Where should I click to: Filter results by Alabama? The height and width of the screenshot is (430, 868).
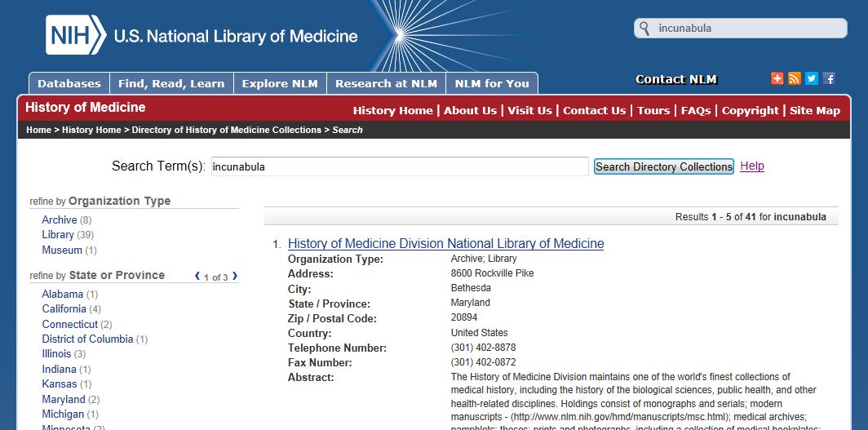pos(63,295)
